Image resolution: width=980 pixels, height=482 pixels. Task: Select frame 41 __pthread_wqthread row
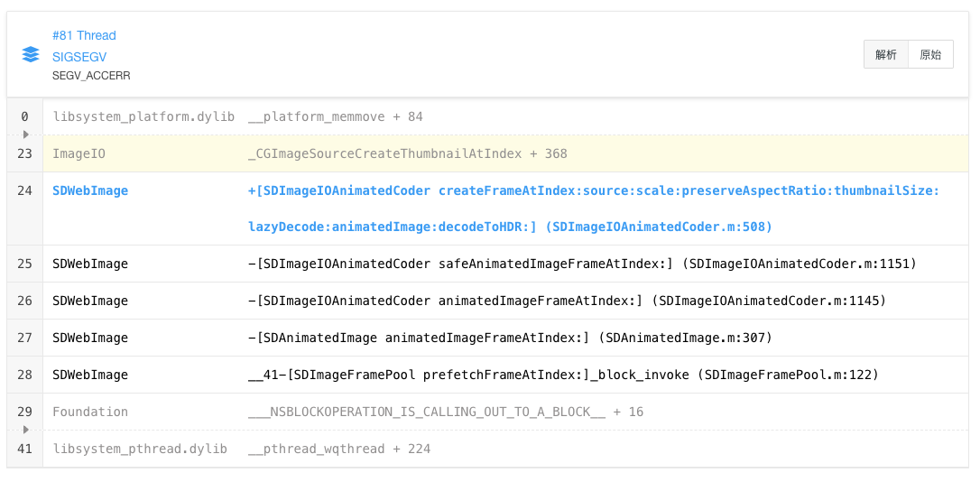[x=338, y=449]
